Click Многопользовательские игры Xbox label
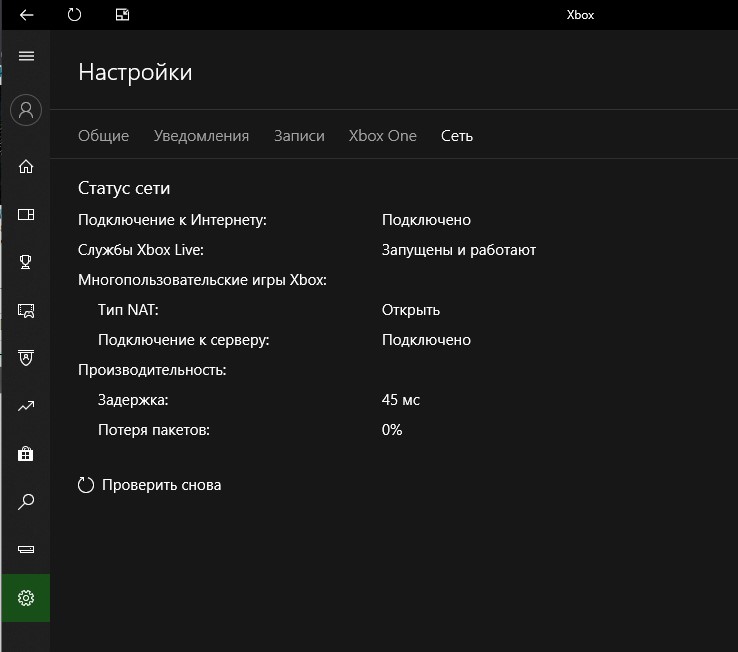Viewport: 738px width, 652px height. [x=202, y=280]
